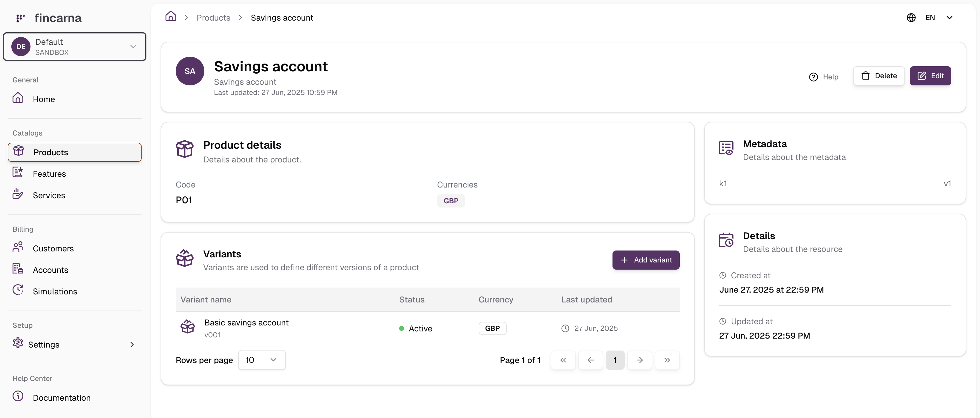Screen dimensions: 980x418
Task: Open the Basic savings account variant
Action: tap(246, 322)
